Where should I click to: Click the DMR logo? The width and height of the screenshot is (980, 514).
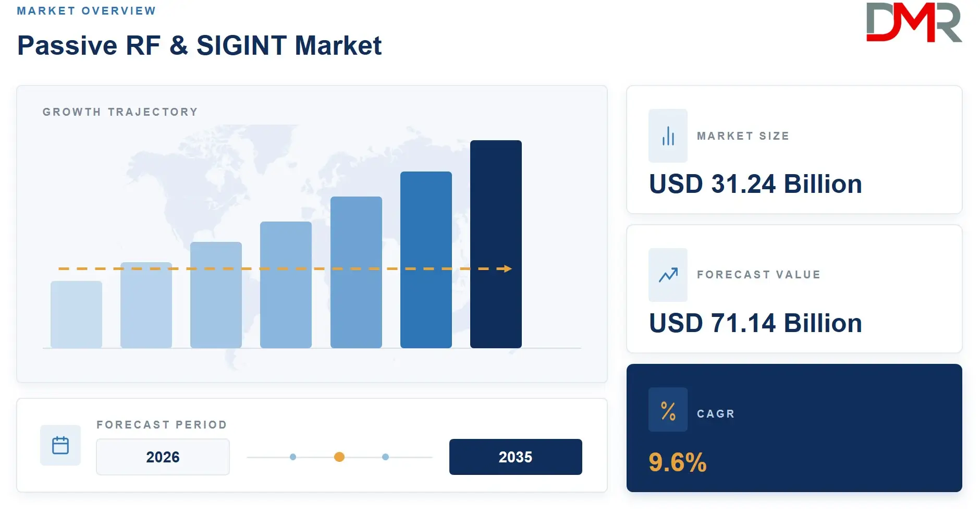[x=914, y=22]
